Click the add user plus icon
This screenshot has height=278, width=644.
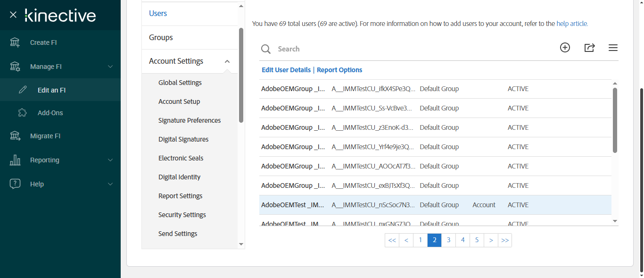(565, 48)
